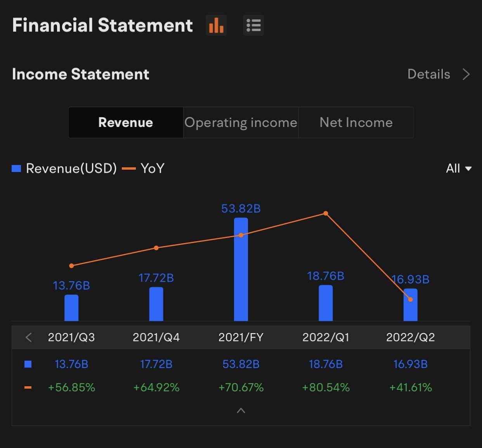Click the +80.54% YoY value

(326, 387)
